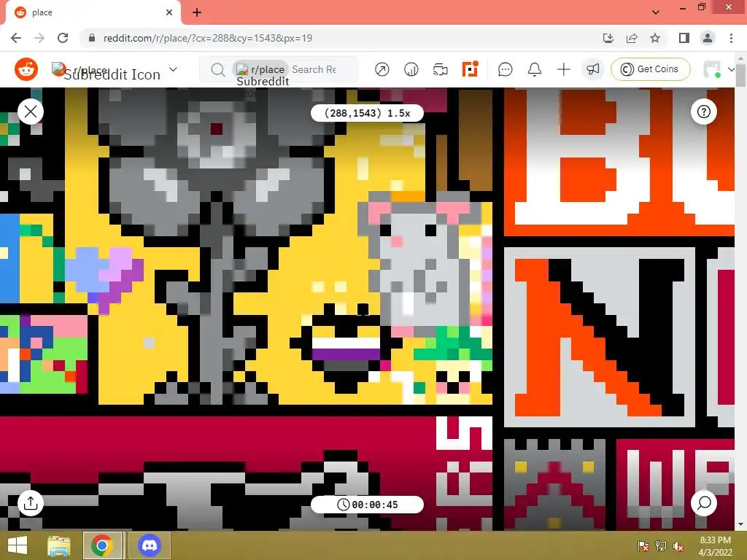
Task: Open Discord from taskbar
Action: click(149, 545)
